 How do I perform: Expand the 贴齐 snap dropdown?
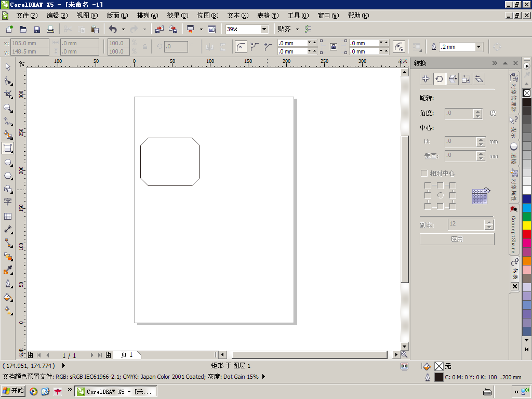tap(297, 29)
